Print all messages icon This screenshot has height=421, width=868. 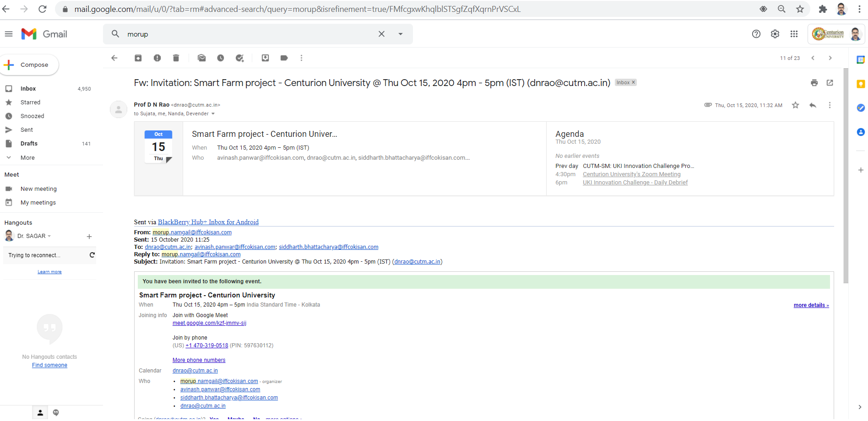[814, 83]
